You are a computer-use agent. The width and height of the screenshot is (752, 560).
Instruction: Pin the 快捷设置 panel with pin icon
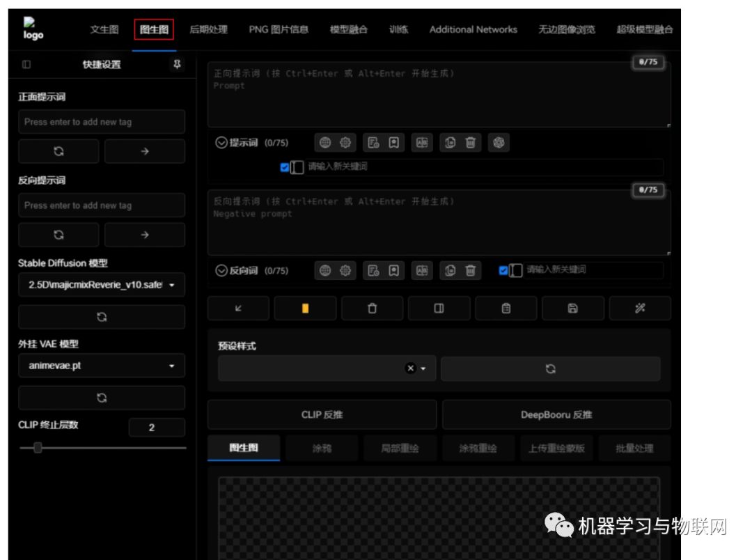(177, 64)
